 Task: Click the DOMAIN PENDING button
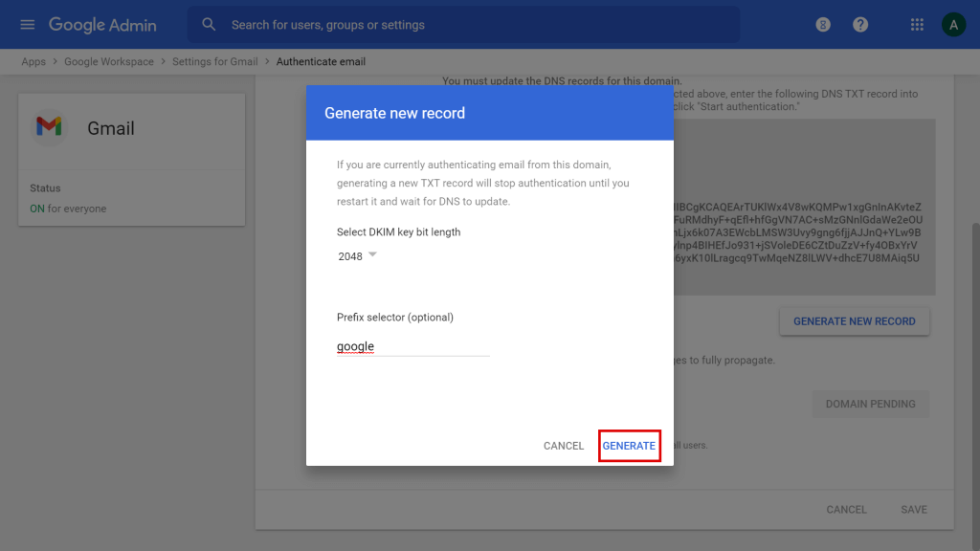pyautogui.click(x=870, y=405)
